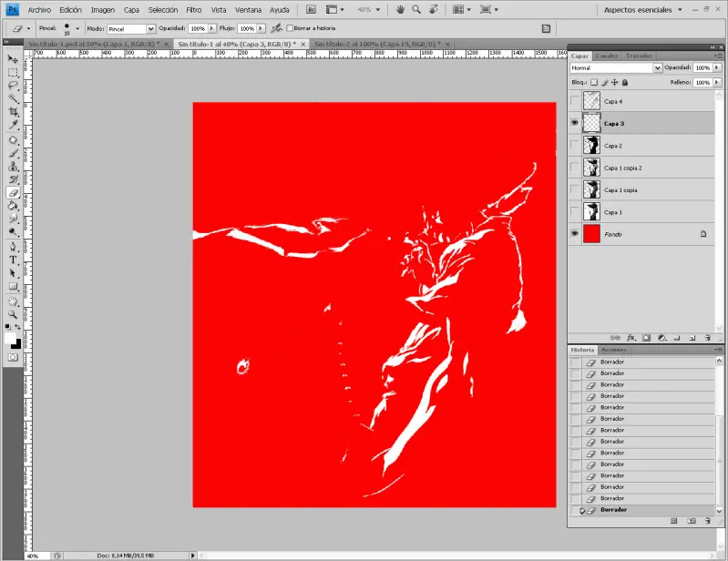Click the Rotate View tool in the top bar
Image resolution: width=728 pixels, height=561 pixels.
click(433, 9)
